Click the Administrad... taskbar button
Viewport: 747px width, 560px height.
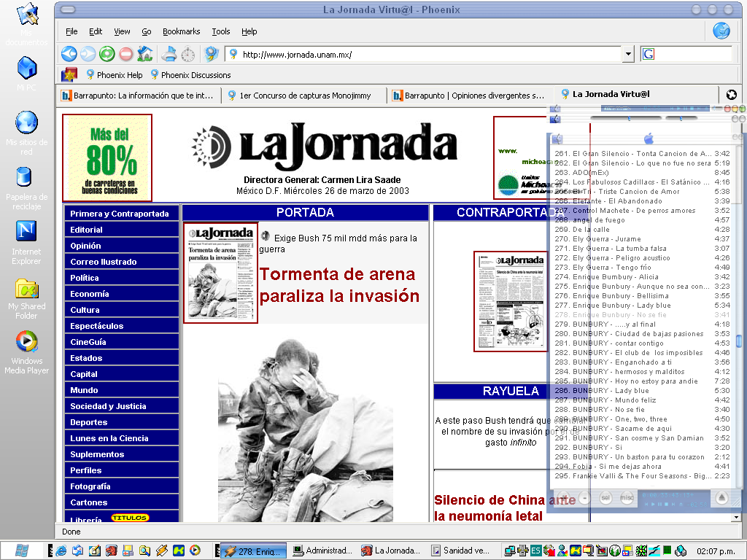322,551
